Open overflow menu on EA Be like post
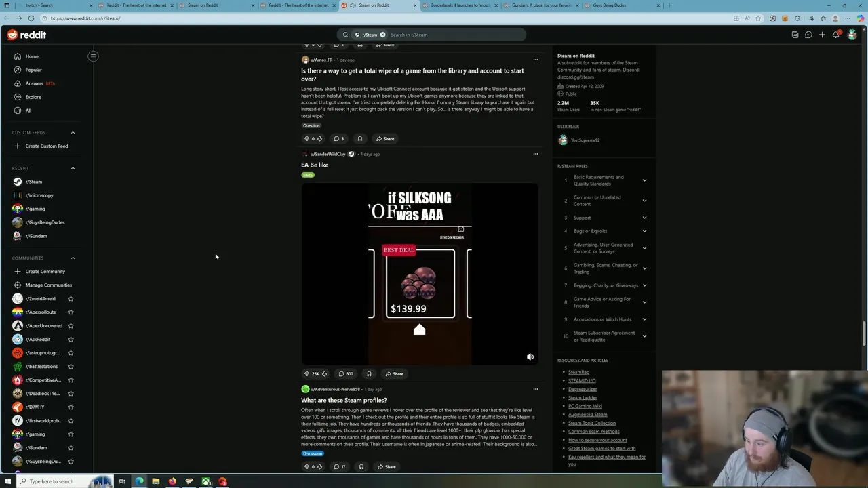868x488 pixels. (x=535, y=154)
